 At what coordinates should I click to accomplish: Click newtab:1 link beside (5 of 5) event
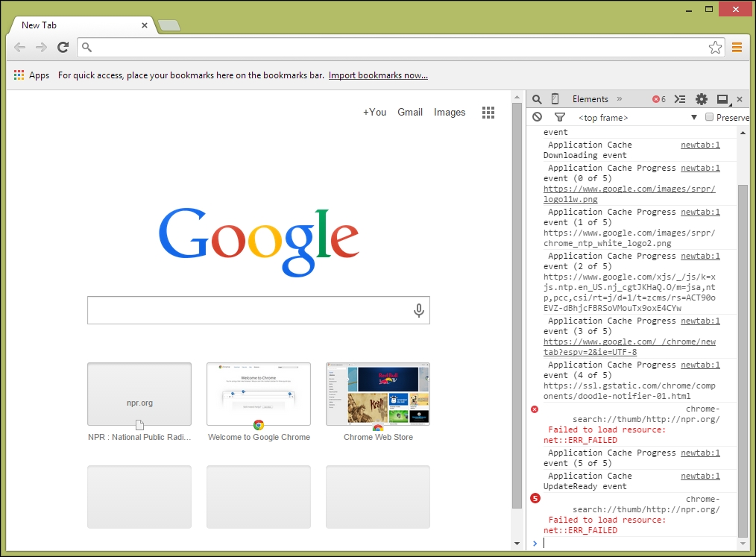700,453
